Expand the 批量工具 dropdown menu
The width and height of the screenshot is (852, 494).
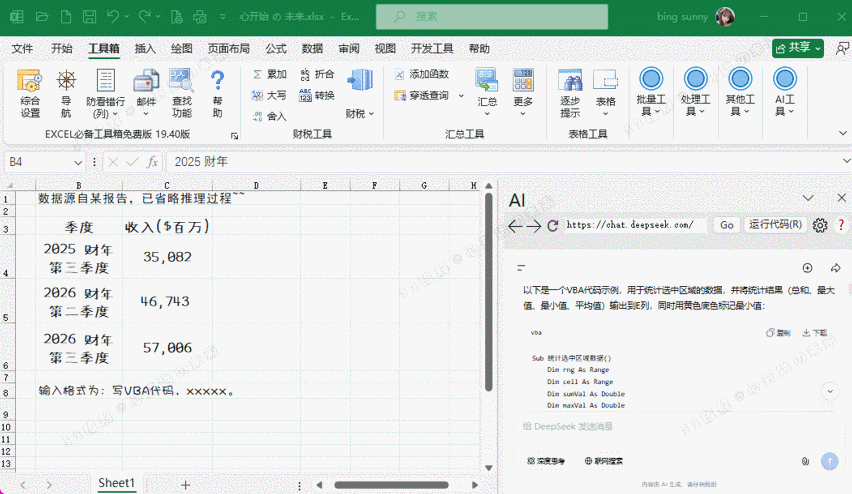pos(651,93)
